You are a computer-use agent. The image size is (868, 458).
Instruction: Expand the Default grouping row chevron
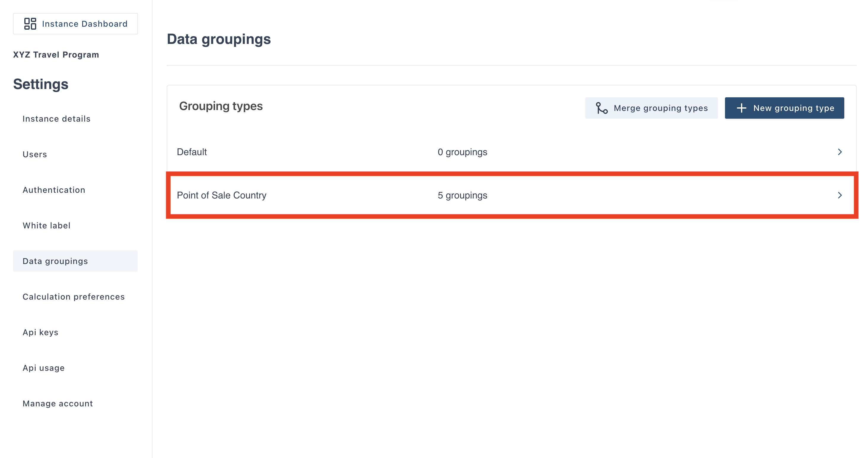tap(840, 152)
